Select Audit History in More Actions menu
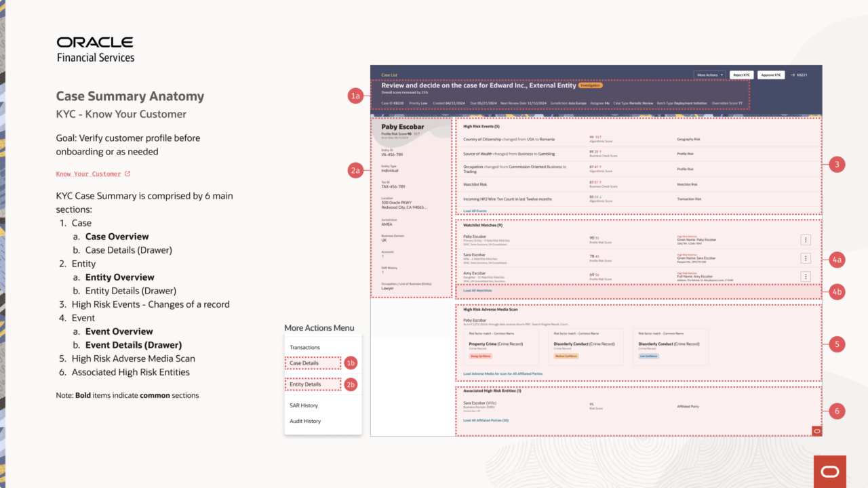The image size is (868, 488). (x=305, y=421)
